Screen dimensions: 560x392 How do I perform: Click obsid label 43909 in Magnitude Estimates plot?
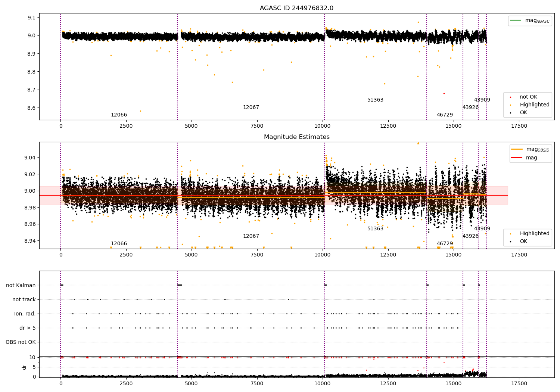pyautogui.click(x=482, y=229)
